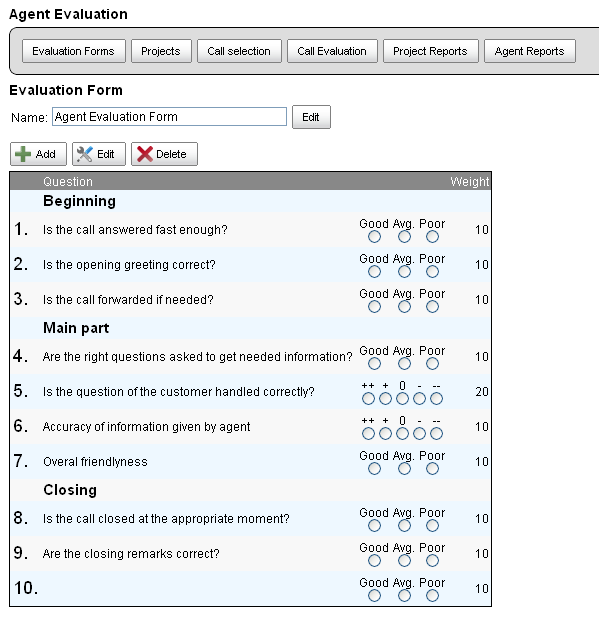Select Poor for question 10
The width and height of the screenshot is (599, 642).
coord(432,596)
